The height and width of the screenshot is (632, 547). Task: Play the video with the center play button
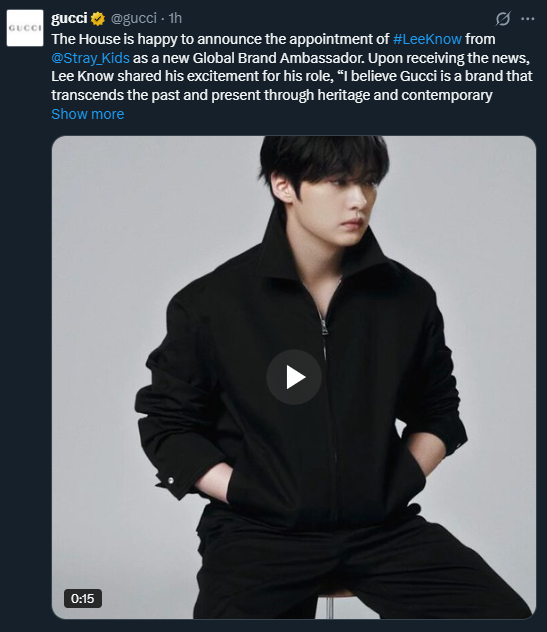(294, 377)
